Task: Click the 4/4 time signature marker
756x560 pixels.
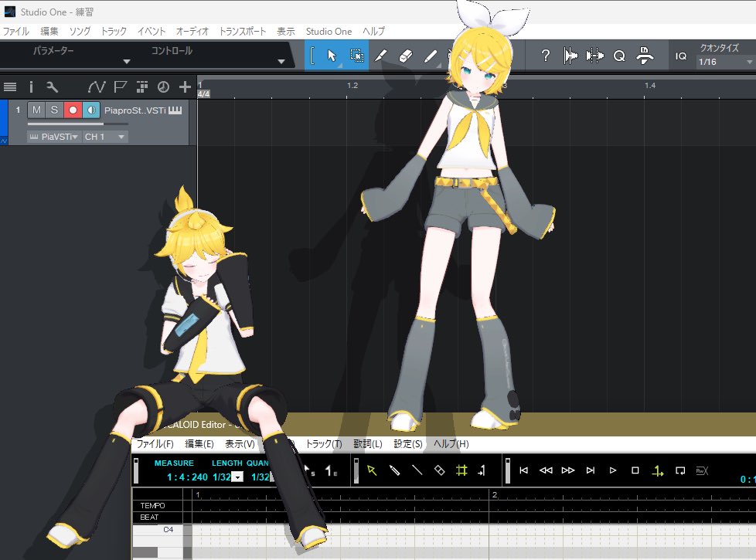Action: 203,94
